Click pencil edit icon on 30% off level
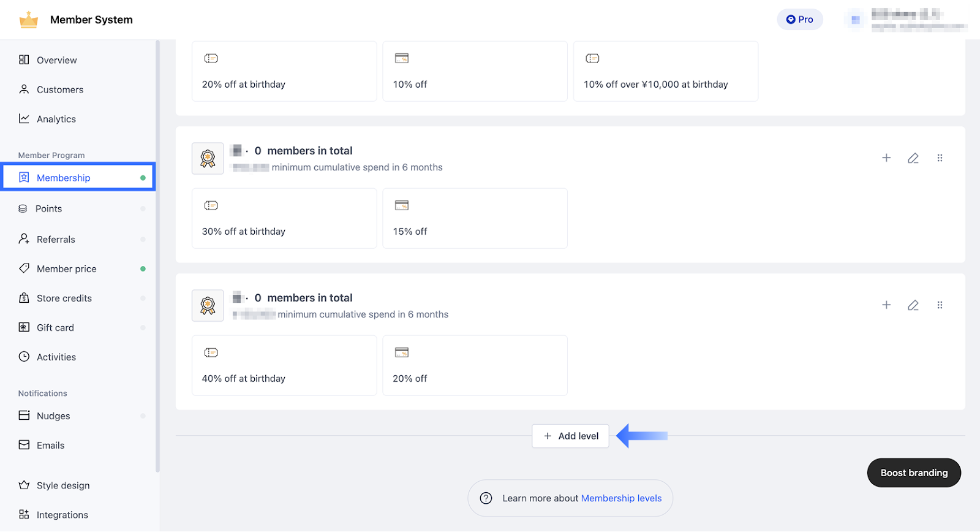The height and width of the screenshot is (532, 980). click(913, 158)
